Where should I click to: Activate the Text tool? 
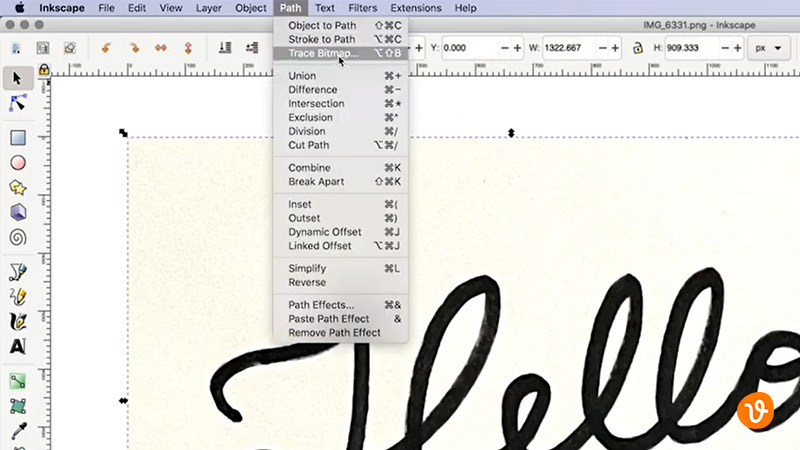click(18, 346)
